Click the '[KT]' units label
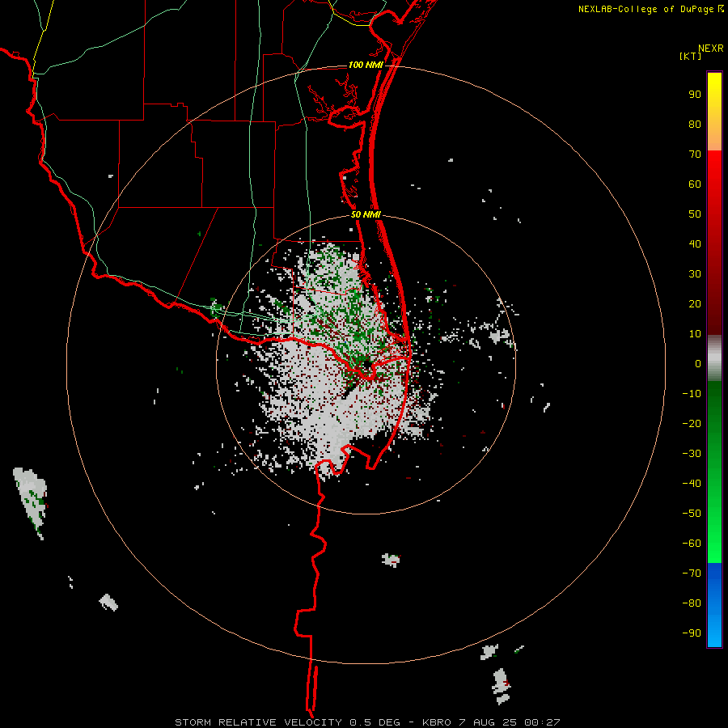 (691, 56)
